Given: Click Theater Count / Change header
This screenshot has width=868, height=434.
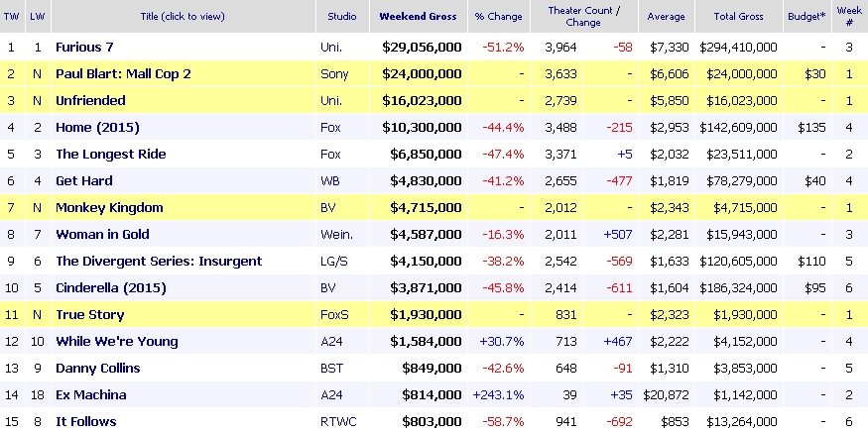Looking at the screenshot, I should point(583,17).
